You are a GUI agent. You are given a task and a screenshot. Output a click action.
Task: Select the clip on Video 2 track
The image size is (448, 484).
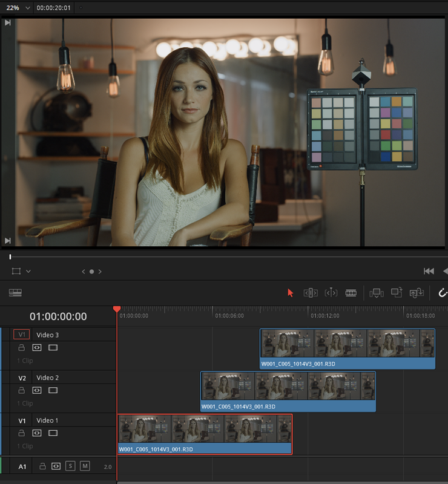[288, 391]
